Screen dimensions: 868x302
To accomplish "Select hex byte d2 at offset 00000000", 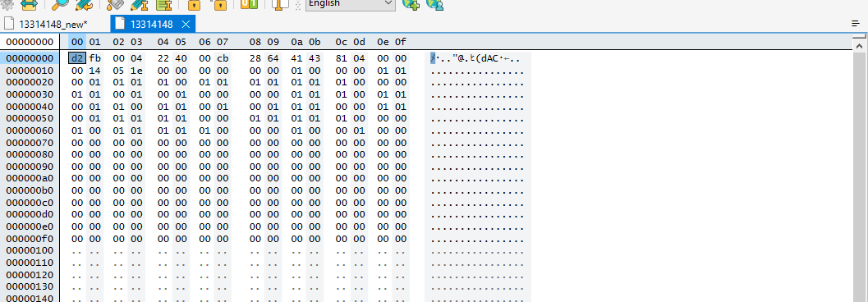I will click(x=77, y=58).
